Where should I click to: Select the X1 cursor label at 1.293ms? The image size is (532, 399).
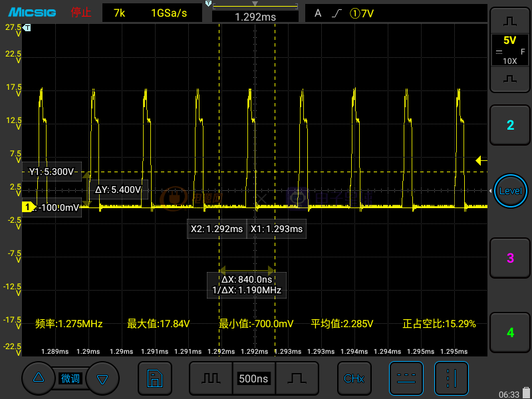[277, 229]
